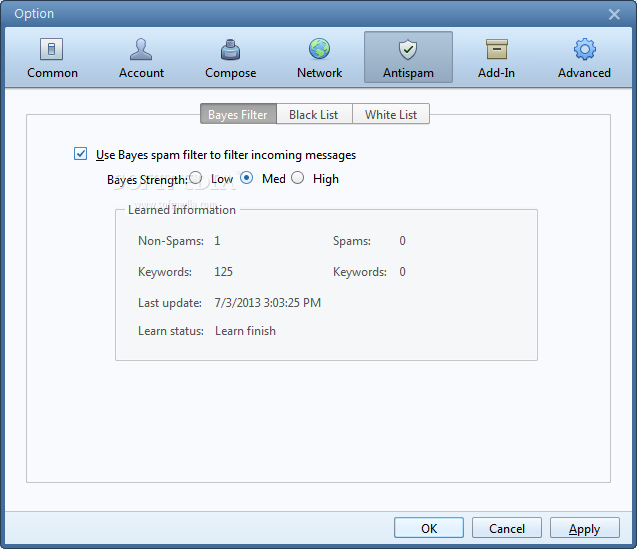This screenshot has height=549, width=637.
Task: Click the Last update date 7/3/2013 3:03:25 PM
Action: (x=268, y=303)
